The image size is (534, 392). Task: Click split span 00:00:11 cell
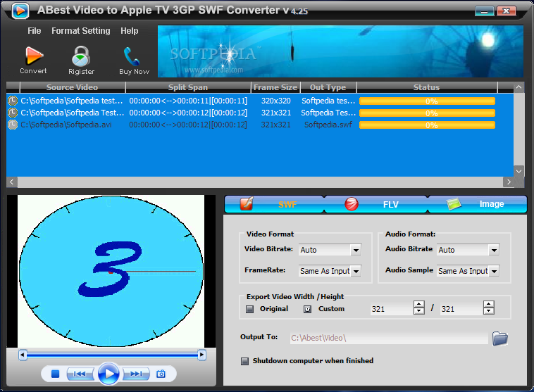(188, 101)
